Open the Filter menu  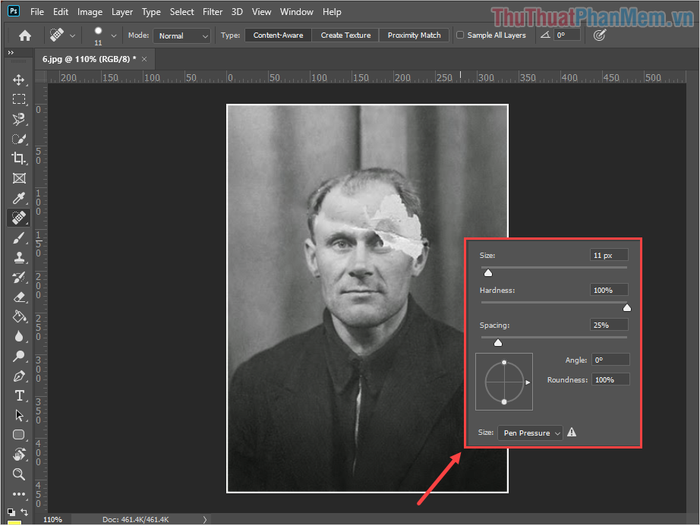click(212, 12)
